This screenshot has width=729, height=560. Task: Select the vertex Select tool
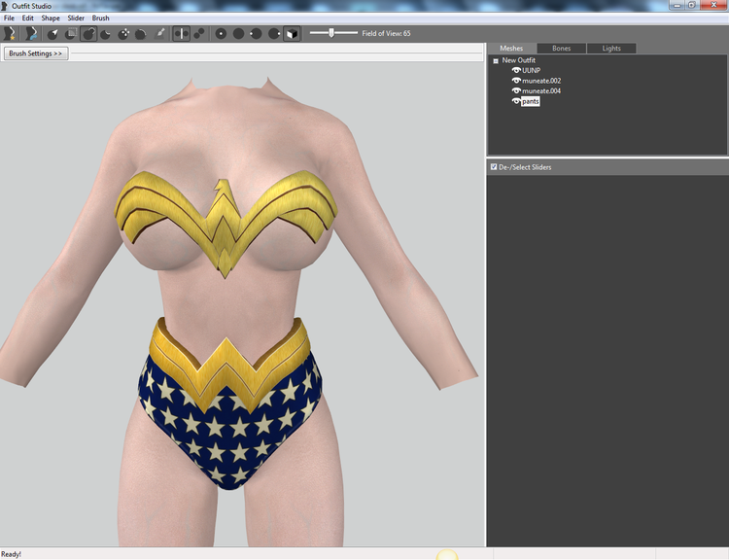[x=52, y=33]
